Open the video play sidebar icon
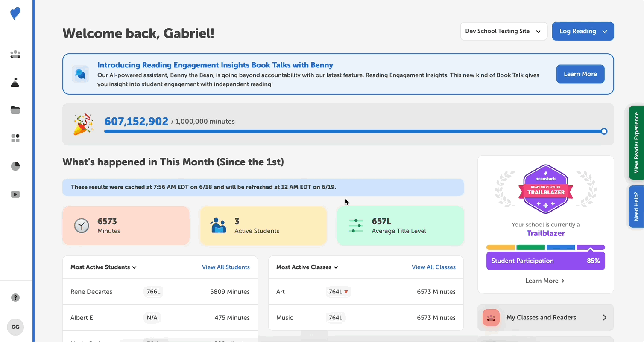 click(15, 194)
